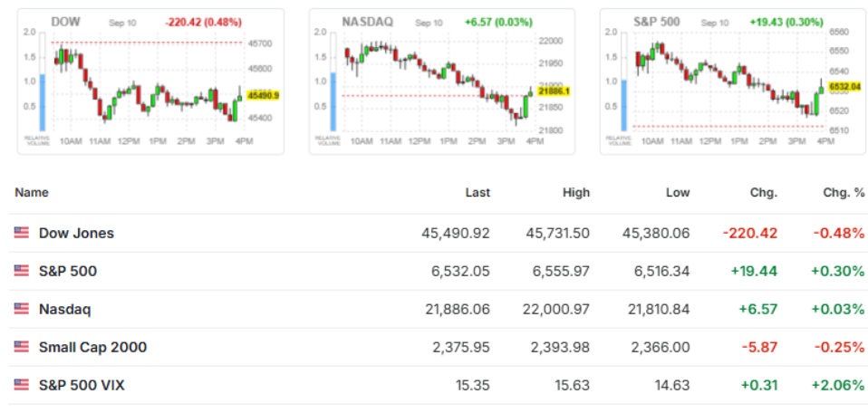Image resolution: width=868 pixels, height=413 pixels.
Task: Open the Dow Jones index link
Action: click(76, 233)
